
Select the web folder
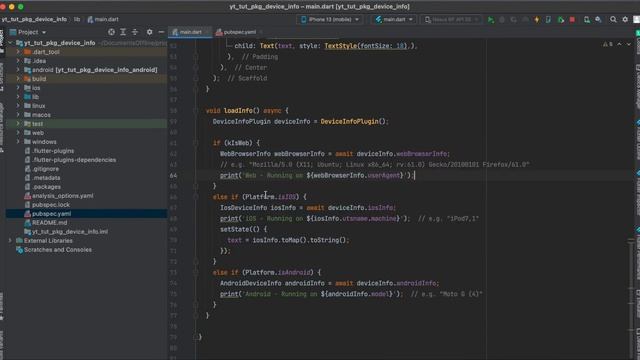34,133
